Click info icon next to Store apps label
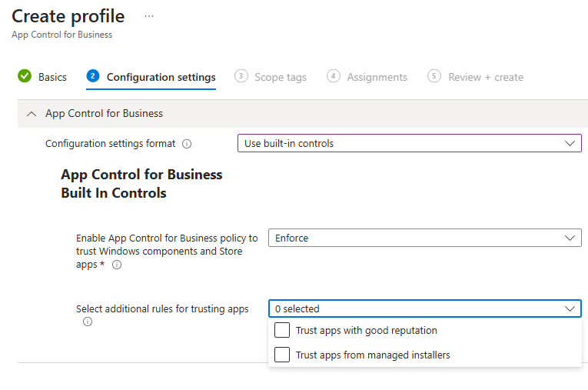Screen dimensions: 588x390 click(x=117, y=265)
